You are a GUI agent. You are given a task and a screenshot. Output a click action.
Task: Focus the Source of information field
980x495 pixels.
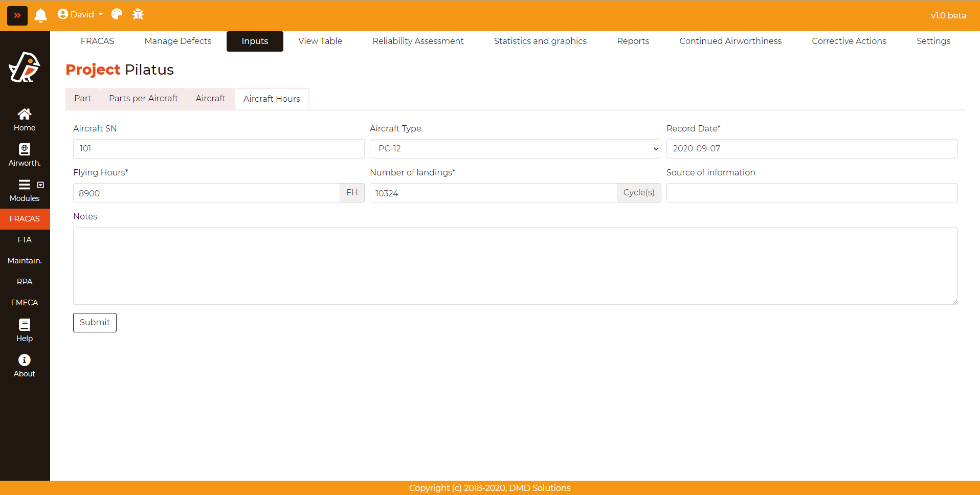(812, 193)
